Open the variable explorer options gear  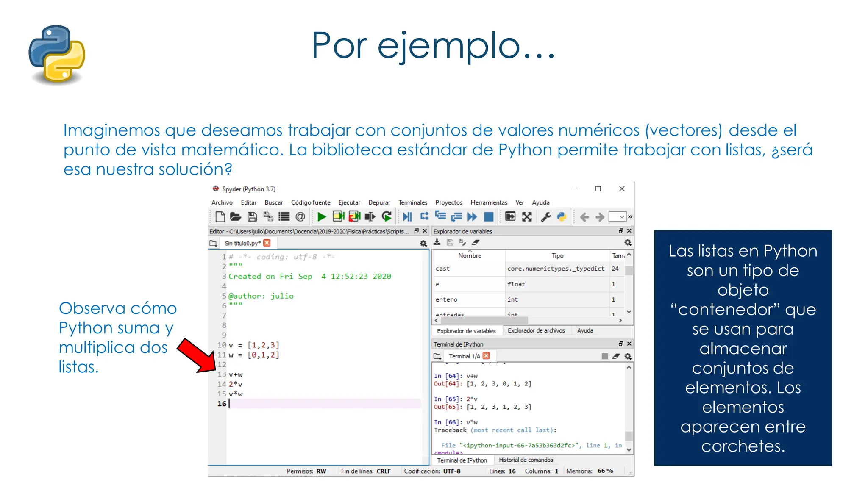(628, 242)
